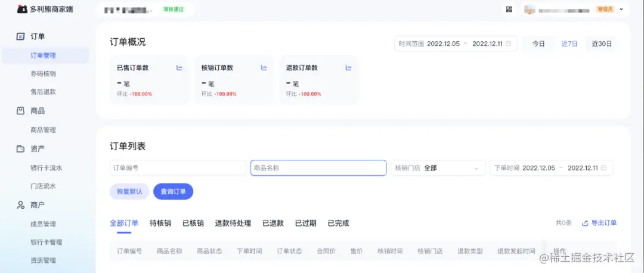Screen dimensions: 644x273
Task: Open 银行卡流水 in the sidebar
Action: point(47,168)
